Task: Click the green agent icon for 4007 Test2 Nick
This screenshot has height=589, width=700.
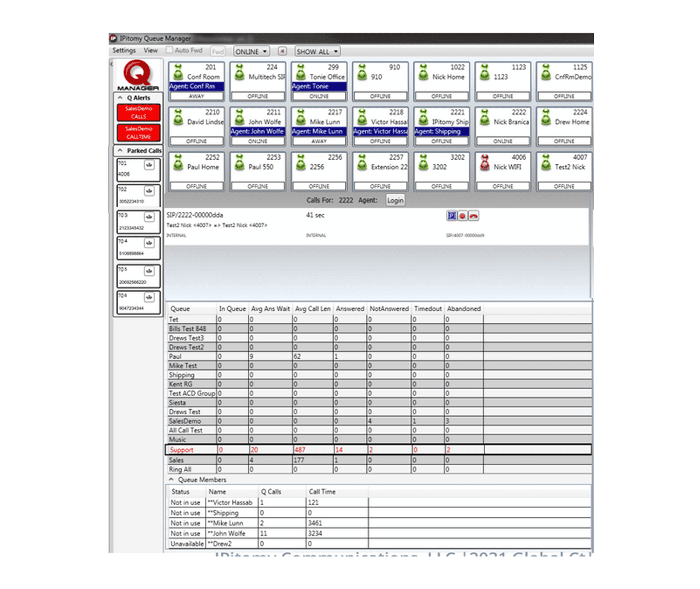Action: coord(546,163)
